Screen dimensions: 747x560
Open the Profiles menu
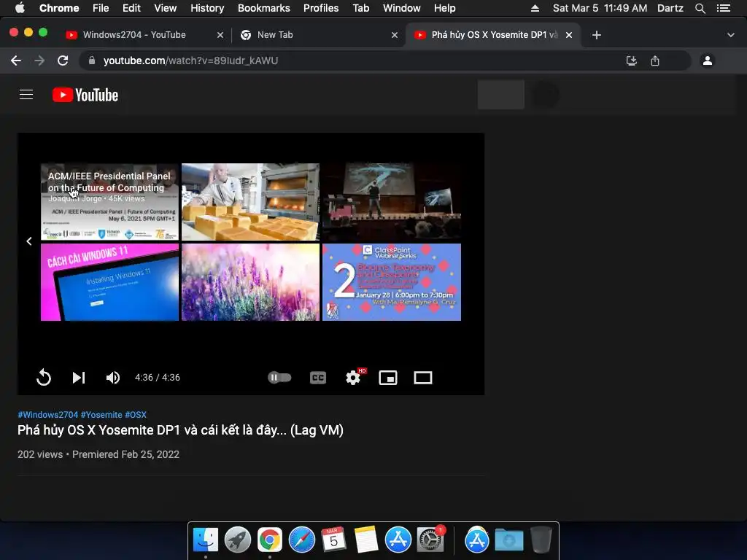[x=321, y=8]
